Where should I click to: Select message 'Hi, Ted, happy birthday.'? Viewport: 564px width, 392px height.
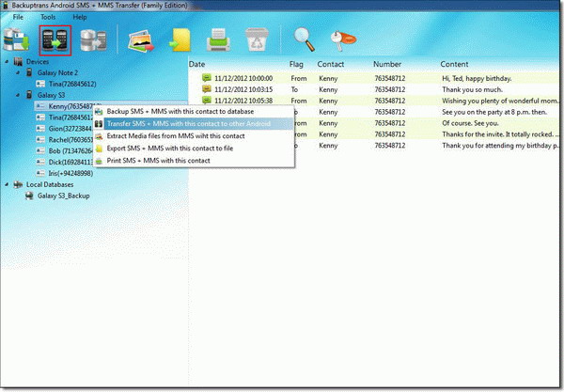pyautogui.click(x=477, y=78)
